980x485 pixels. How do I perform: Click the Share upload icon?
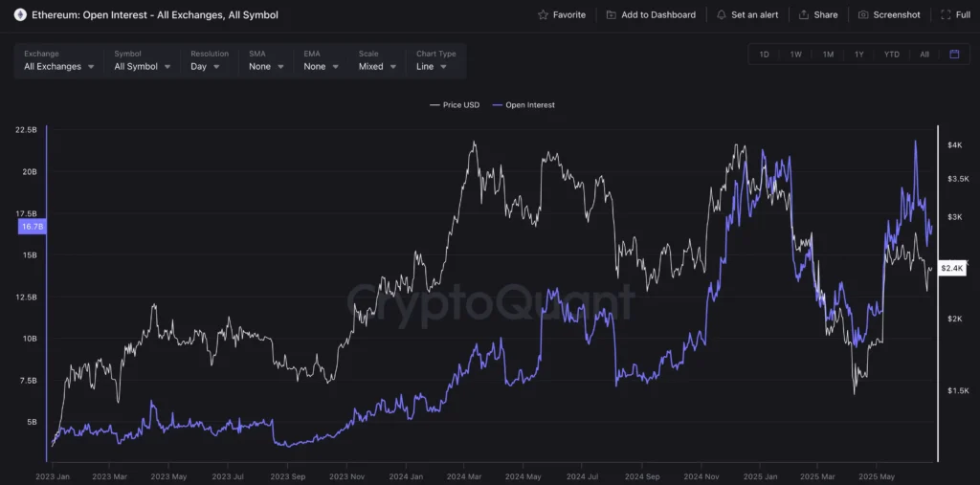point(804,14)
